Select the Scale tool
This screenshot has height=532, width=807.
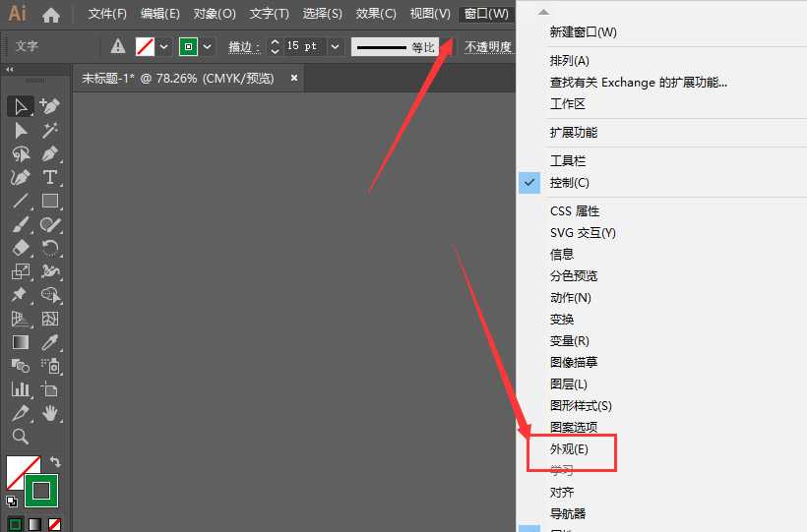click(21, 271)
